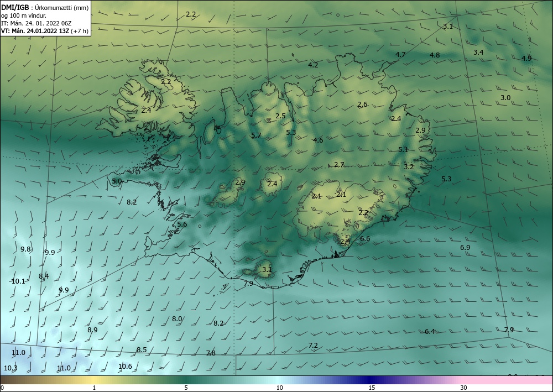The width and height of the screenshot is (553, 392).
Task: Click the 2.5 value on the map
Action: coord(280,116)
